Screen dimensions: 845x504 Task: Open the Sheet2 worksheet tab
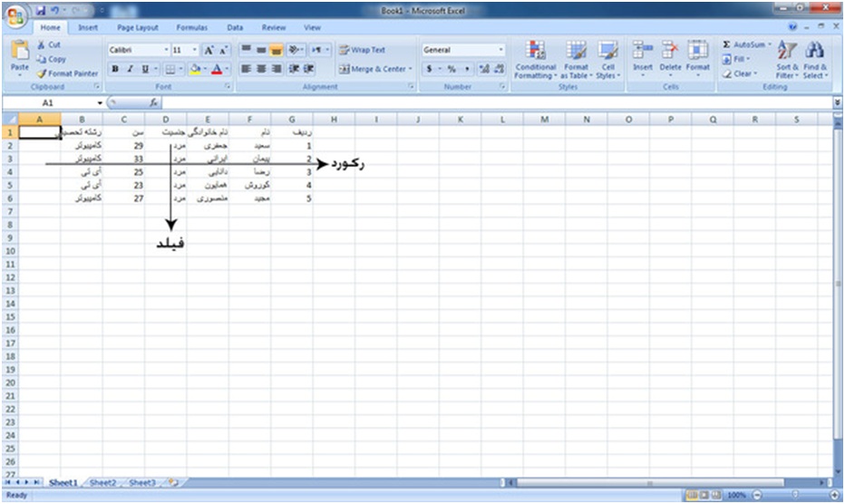point(102,483)
